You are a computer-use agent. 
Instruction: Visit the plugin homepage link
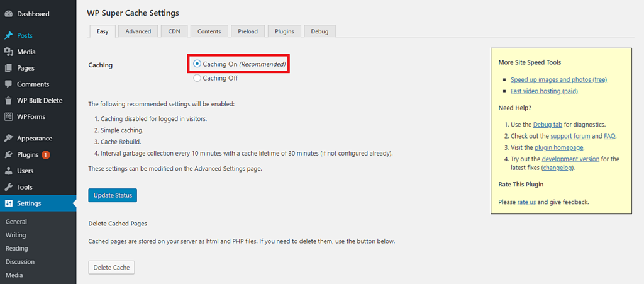click(559, 147)
